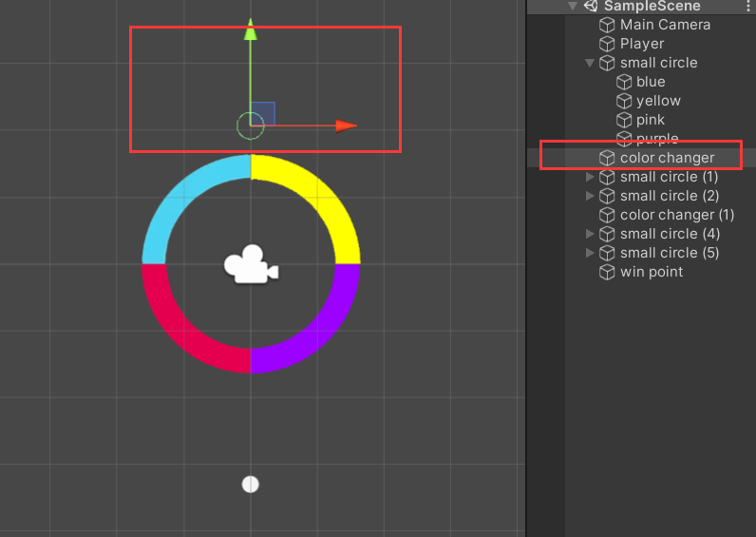Expand small circle (5) foldout arrow
This screenshot has height=537, width=756.
[x=589, y=252]
